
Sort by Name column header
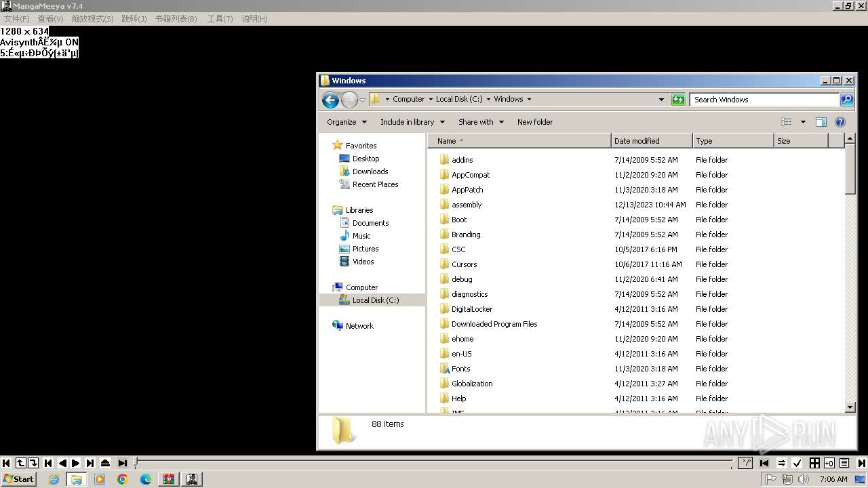[x=519, y=141]
